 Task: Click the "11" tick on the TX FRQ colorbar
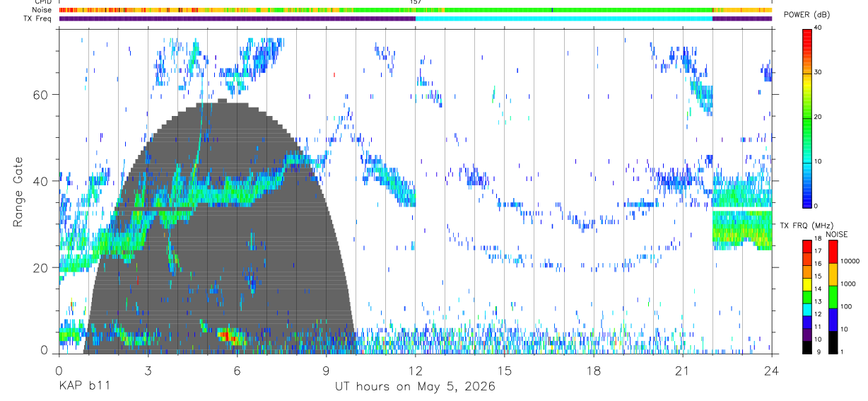point(818,327)
